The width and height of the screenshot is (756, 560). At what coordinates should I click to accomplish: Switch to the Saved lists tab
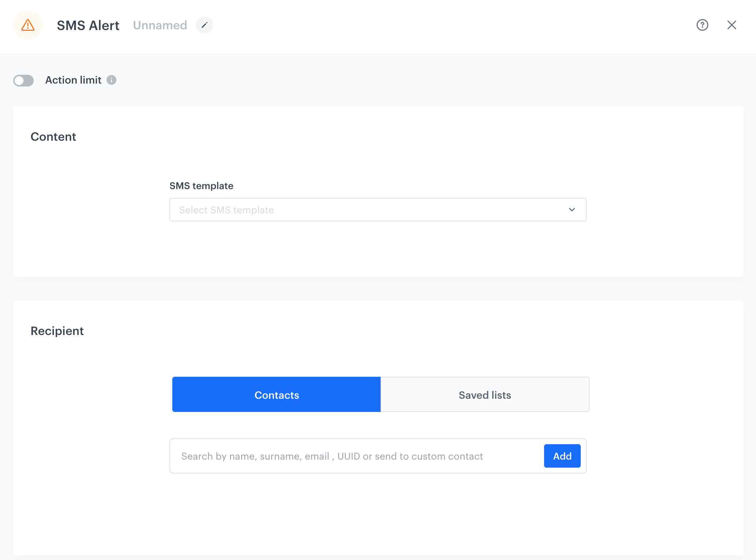tap(485, 395)
